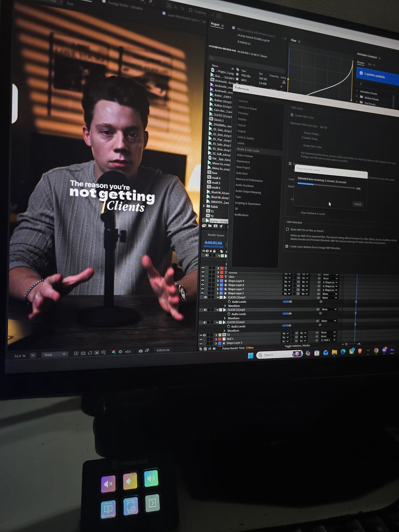399x532 pixels.
Task: Hide the Likes text layer eye toggle
Action: point(203,277)
